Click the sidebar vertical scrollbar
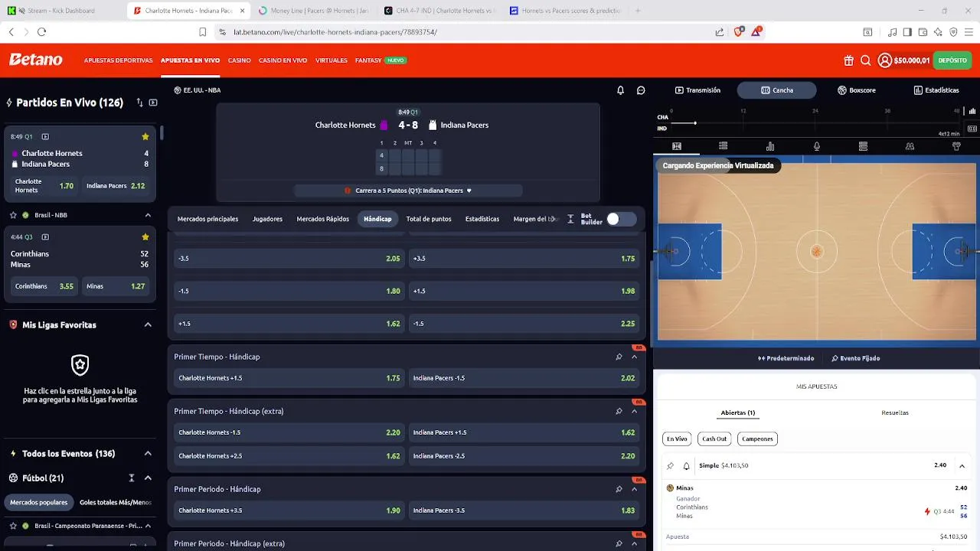 coord(162,133)
